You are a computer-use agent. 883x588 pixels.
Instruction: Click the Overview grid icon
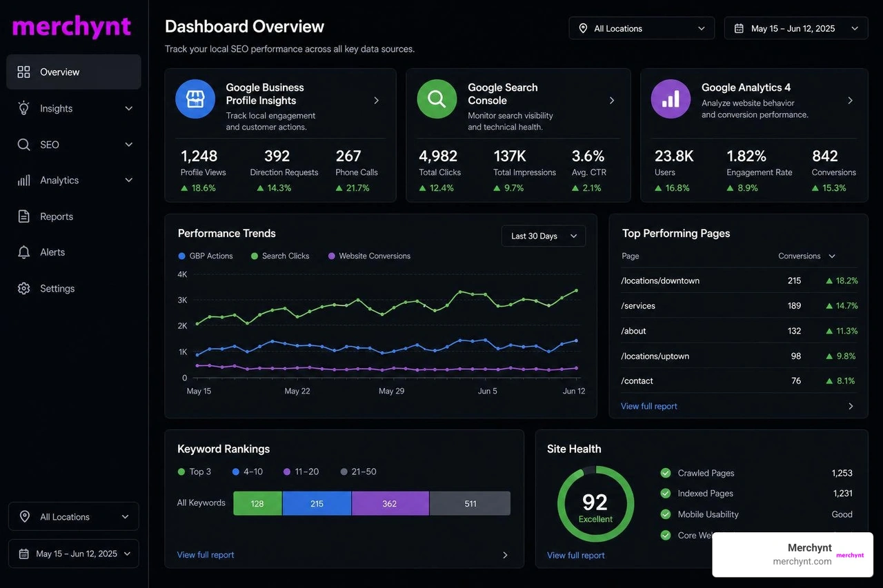click(x=23, y=72)
